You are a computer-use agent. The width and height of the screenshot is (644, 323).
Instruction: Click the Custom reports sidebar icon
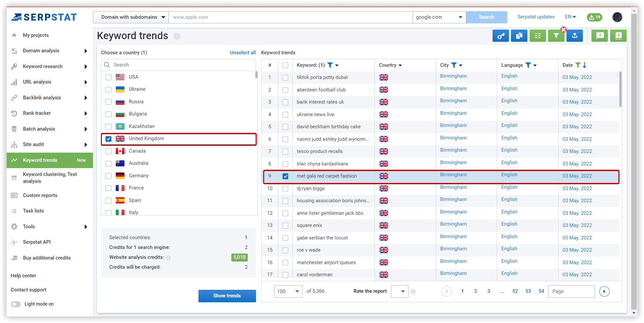(14, 195)
